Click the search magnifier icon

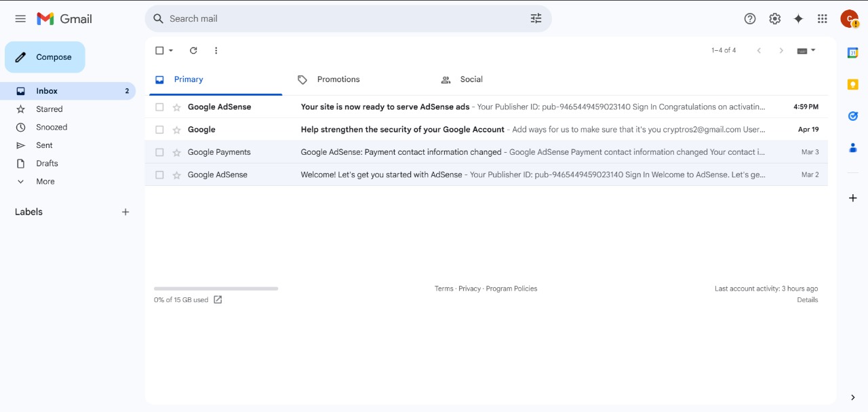click(x=158, y=19)
